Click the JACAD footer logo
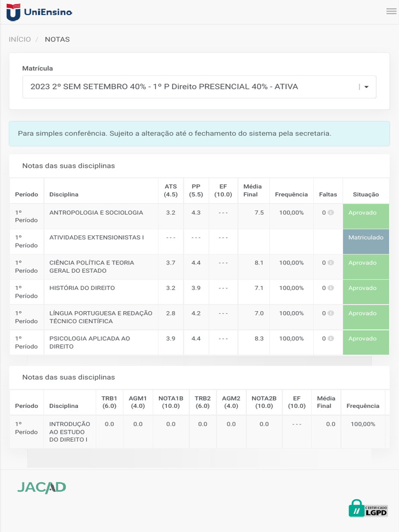 point(42,487)
